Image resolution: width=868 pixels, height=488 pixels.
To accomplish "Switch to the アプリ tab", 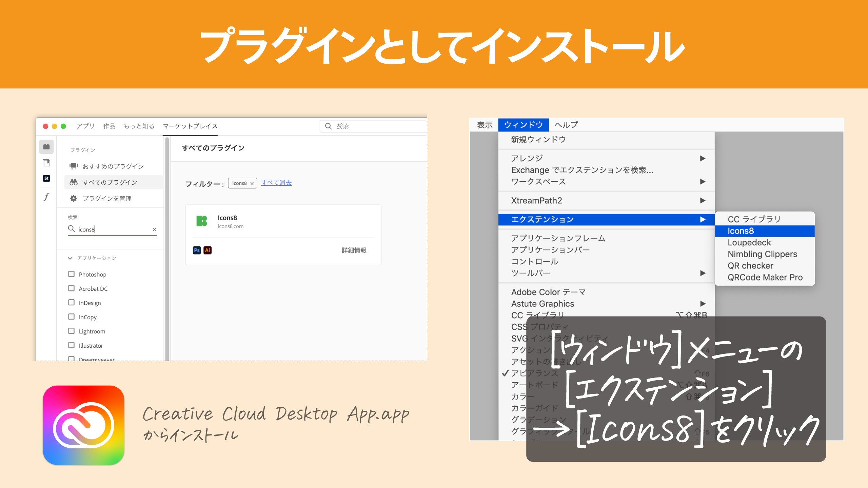I will [85, 126].
